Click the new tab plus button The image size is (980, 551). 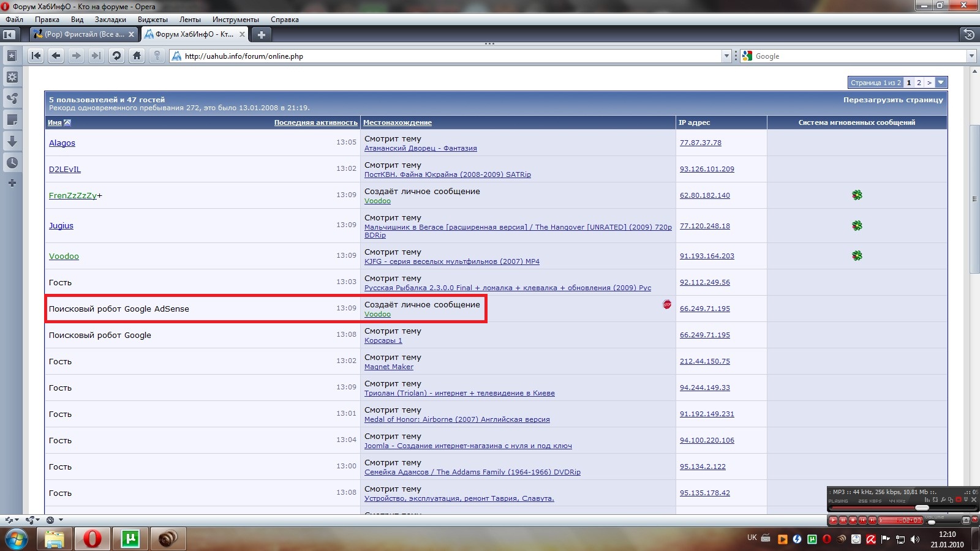pyautogui.click(x=262, y=34)
